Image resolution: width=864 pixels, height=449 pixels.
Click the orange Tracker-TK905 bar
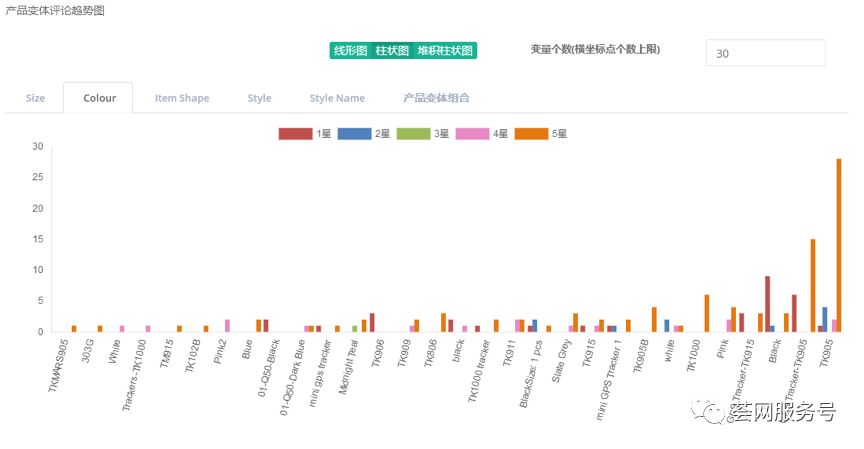[x=813, y=285]
